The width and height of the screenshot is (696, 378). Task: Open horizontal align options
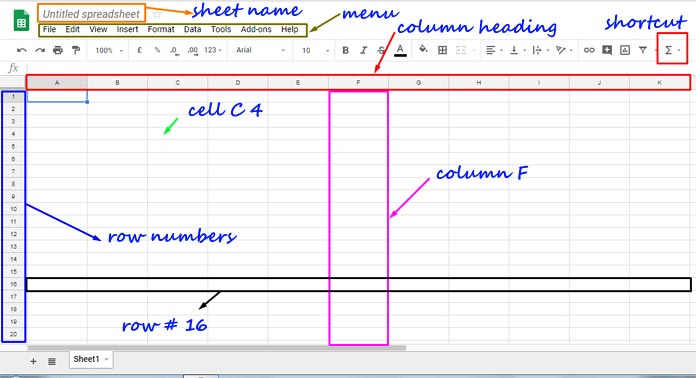tap(494, 50)
